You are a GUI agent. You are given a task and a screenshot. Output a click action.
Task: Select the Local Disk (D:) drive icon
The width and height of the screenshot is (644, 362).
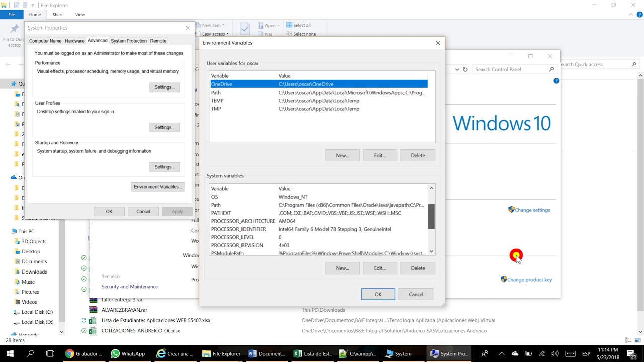(x=17, y=322)
